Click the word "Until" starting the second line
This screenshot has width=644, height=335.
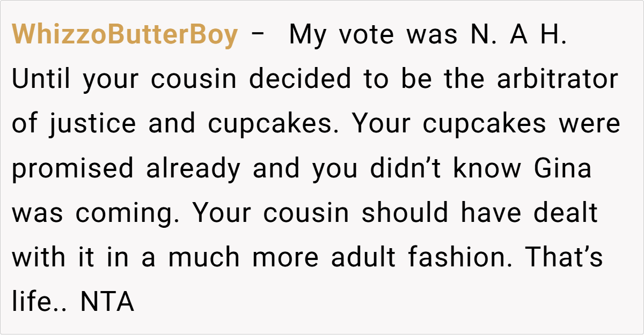click(42, 80)
